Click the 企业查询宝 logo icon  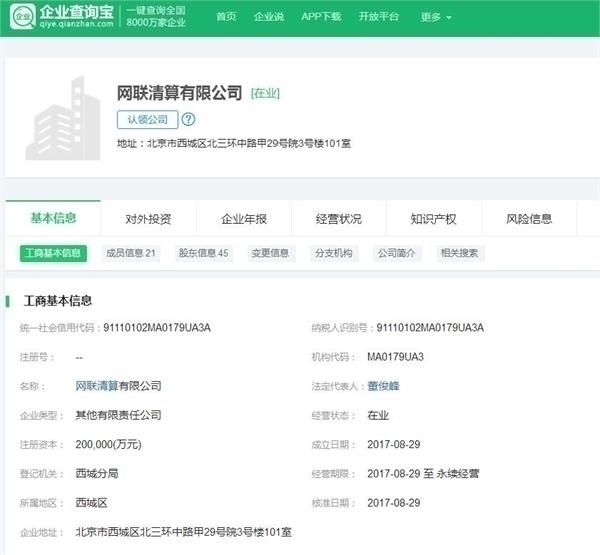pyautogui.click(x=23, y=16)
